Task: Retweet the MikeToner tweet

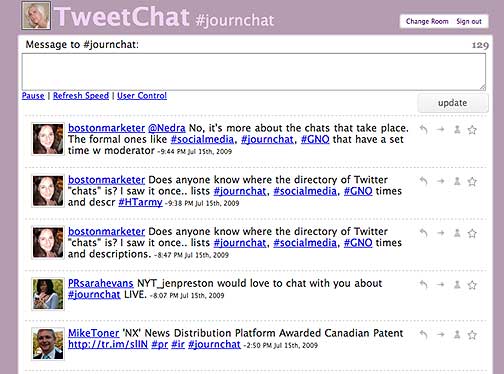Action: 441,334
